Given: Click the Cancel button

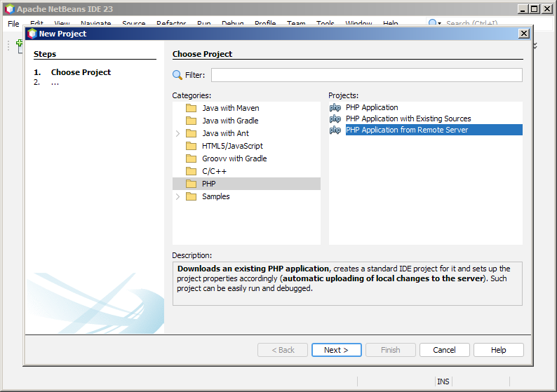Looking at the screenshot, I should coord(444,350).
